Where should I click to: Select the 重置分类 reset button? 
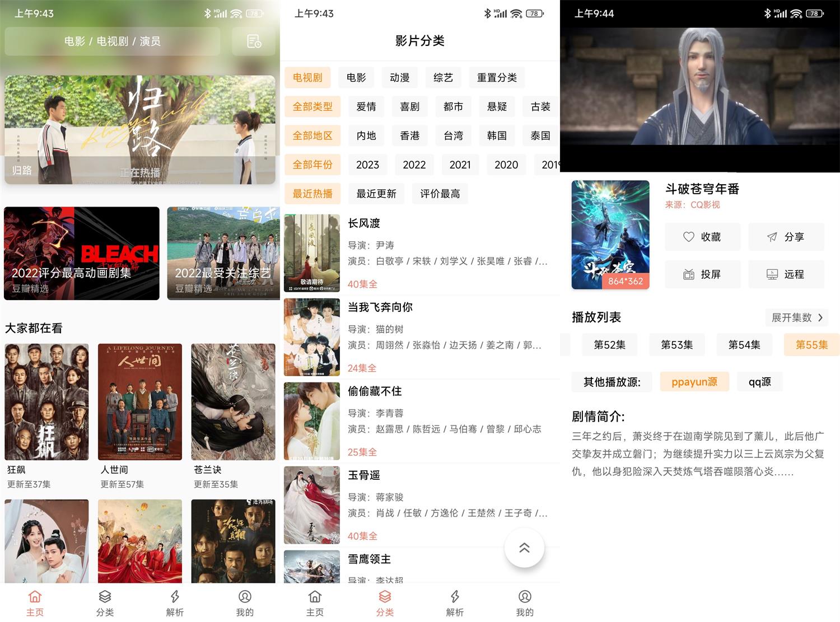[x=496, y=77]
